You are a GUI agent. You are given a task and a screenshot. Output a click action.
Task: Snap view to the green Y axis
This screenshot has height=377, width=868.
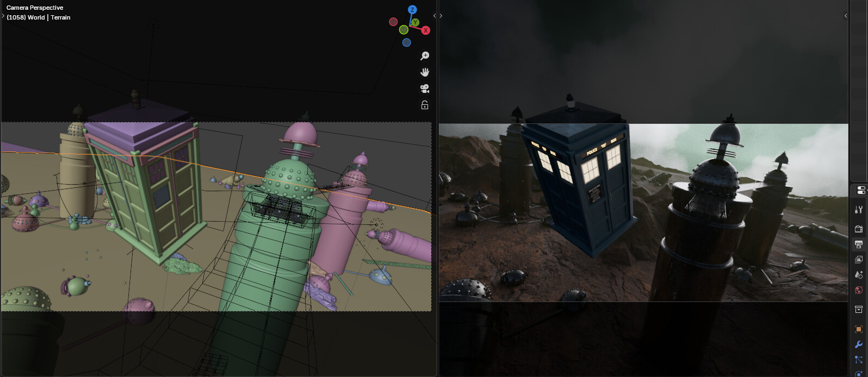tap(415, 22)
